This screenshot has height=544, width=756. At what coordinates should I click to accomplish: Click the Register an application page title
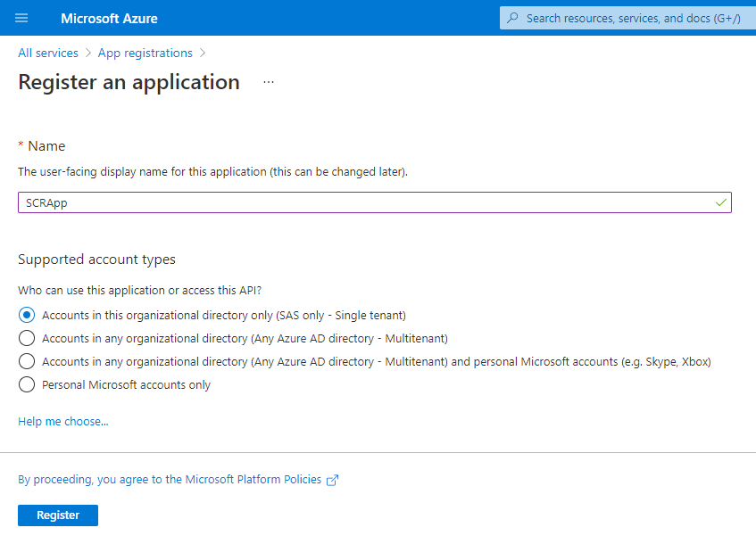[128, 82]
